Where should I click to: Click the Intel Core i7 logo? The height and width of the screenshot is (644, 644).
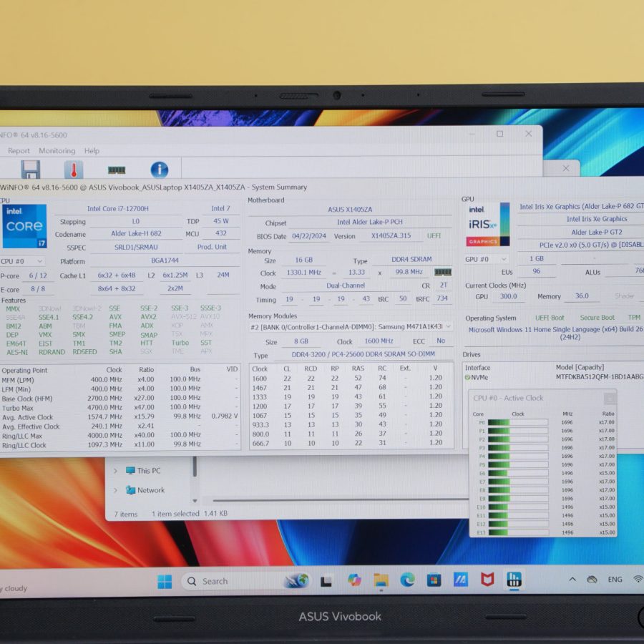pos(24,226)
